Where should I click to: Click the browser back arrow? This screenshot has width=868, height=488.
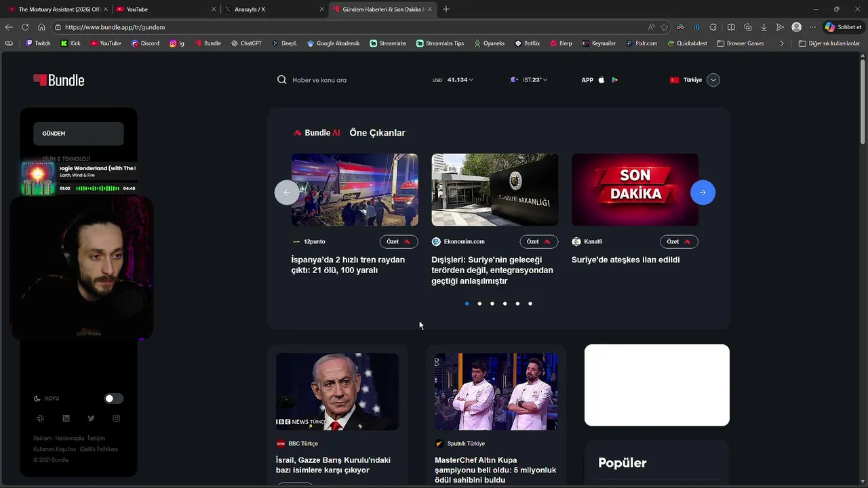[9, 27]
